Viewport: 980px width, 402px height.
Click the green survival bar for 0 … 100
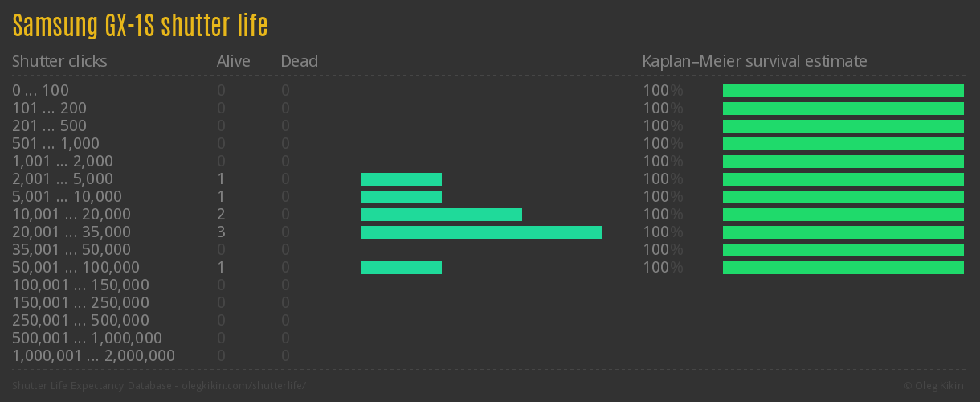click(x=843, y=91)
